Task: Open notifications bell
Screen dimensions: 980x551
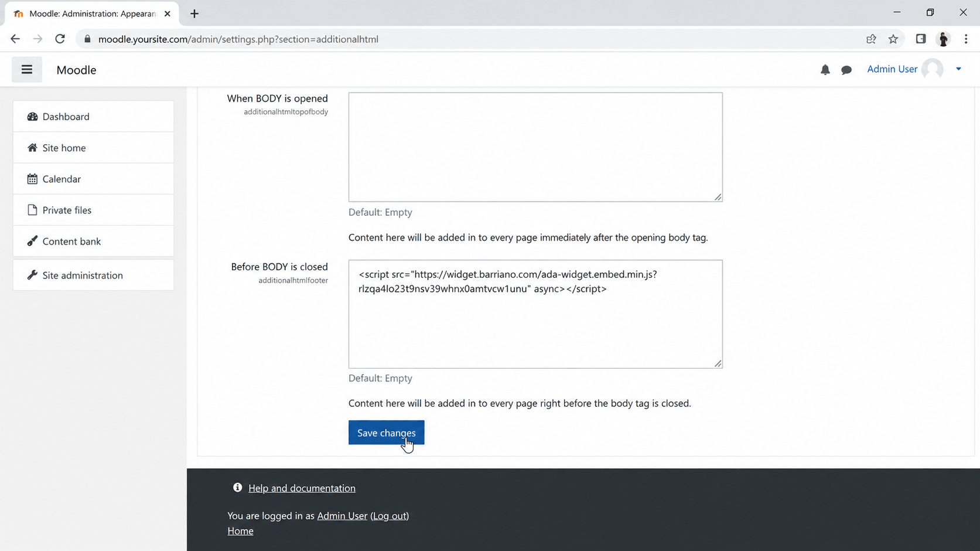Action: (825, 70)
